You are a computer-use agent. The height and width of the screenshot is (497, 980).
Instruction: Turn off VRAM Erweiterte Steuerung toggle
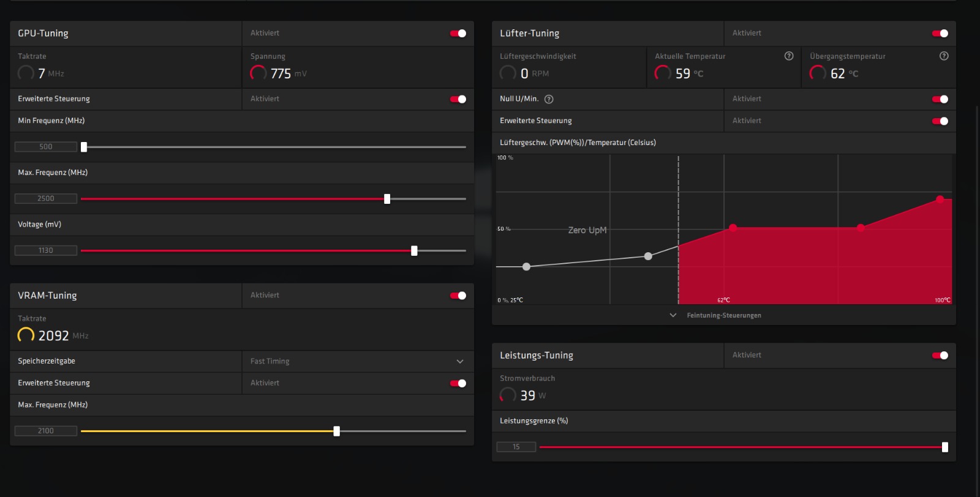tap(458, 383)
